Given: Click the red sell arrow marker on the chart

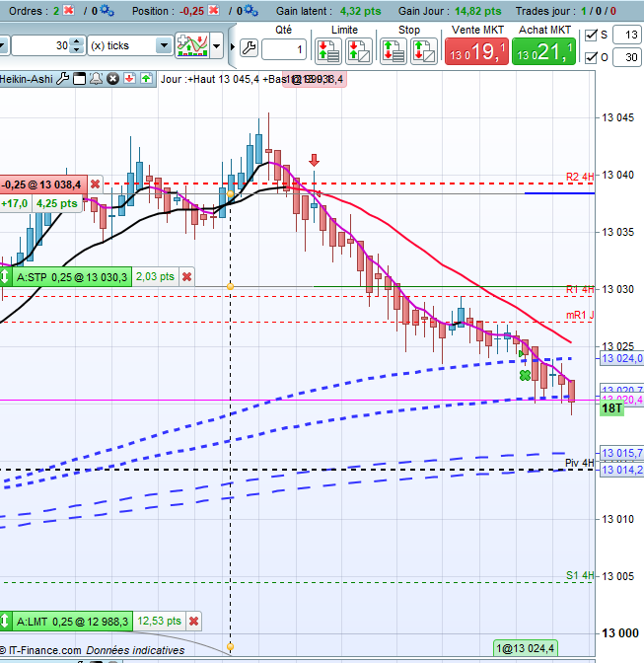Looking at the screenshot, I should click(314, 160).
